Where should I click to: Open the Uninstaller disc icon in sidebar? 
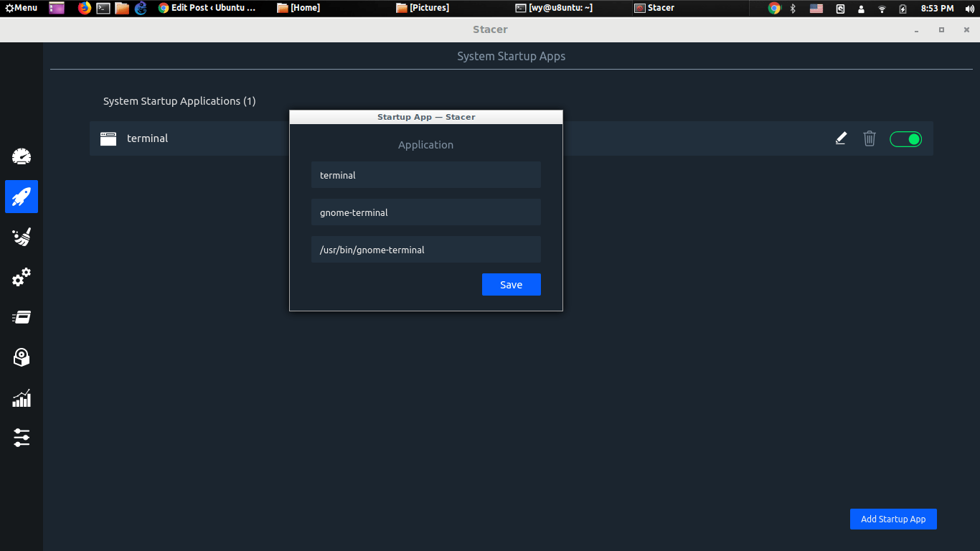pos(22,357)
